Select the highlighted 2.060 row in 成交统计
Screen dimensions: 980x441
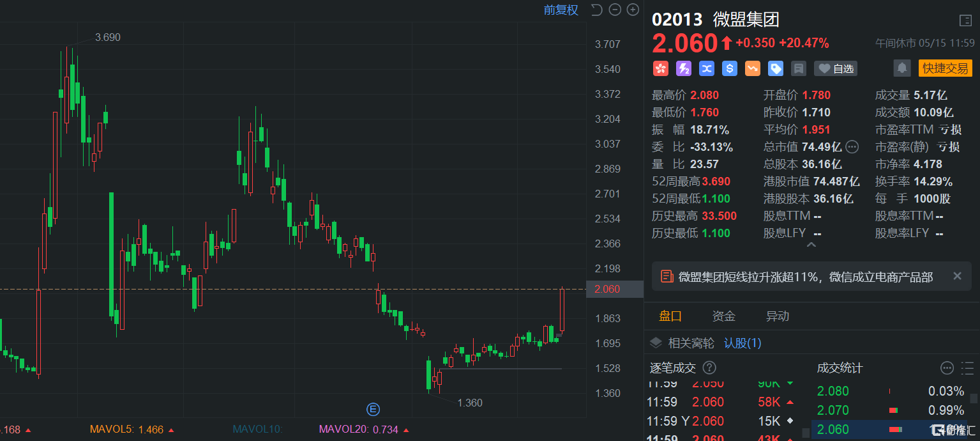tap(891, 429)
